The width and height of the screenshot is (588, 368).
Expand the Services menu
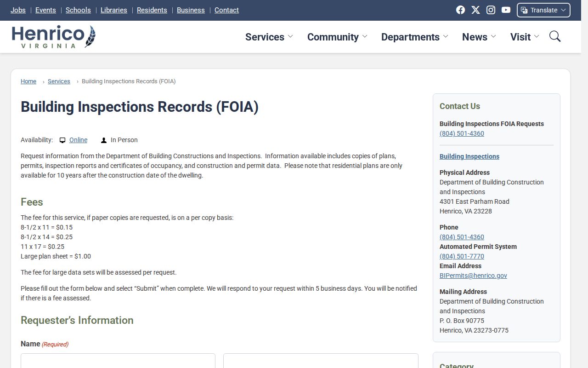click(269, 37)
